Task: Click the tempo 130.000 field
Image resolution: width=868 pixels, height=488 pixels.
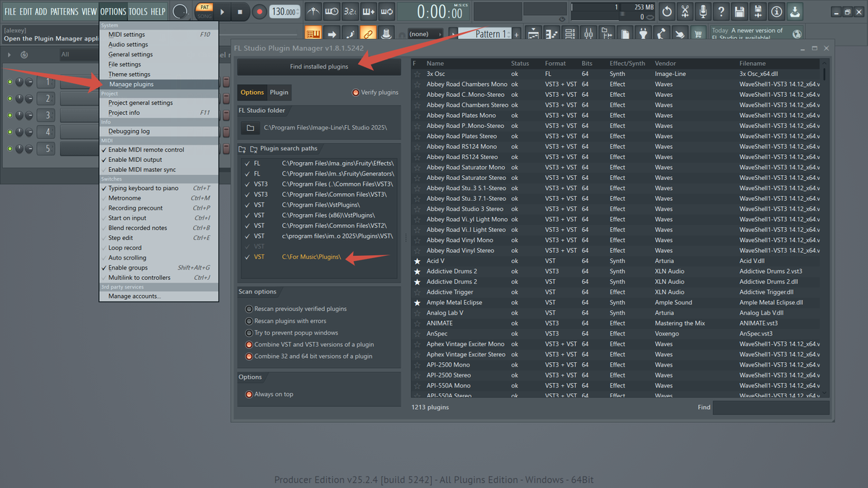Action: [286, 12]
